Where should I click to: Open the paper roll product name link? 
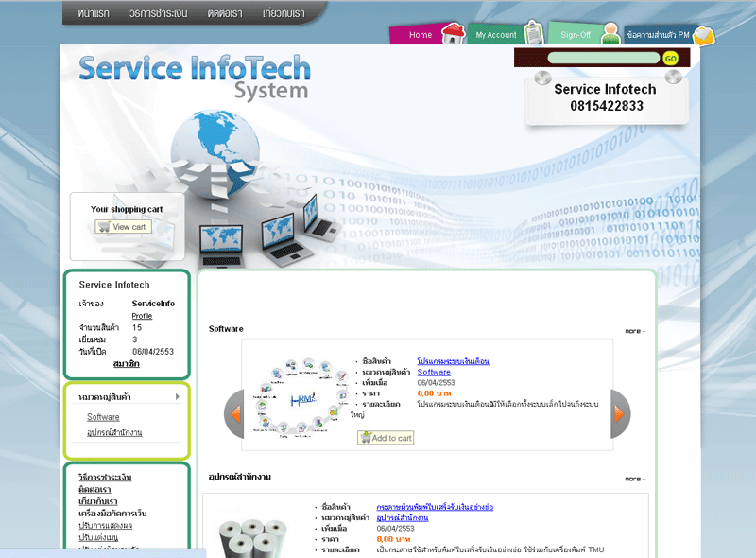(435, 507)
